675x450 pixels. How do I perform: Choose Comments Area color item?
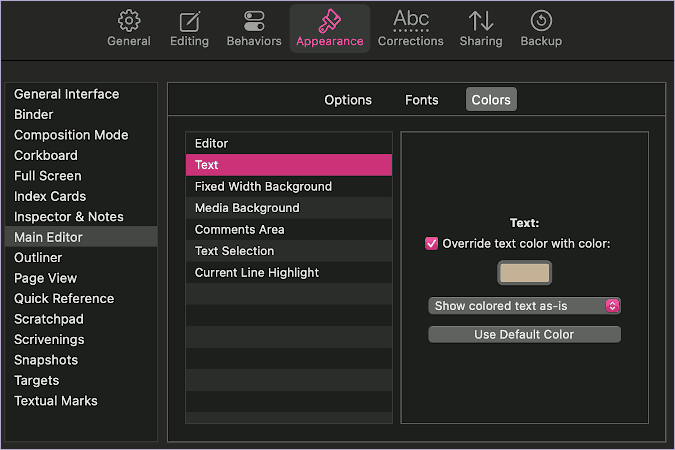click(x=289, y=230)
